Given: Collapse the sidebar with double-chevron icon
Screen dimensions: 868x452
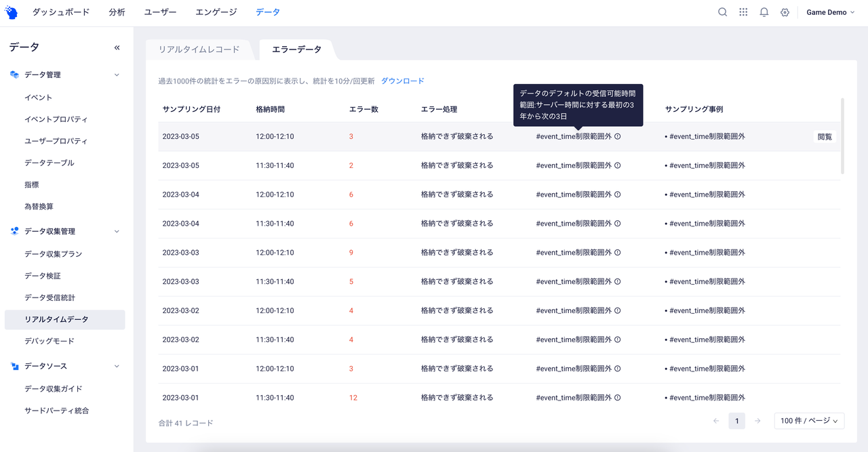Looking at the screenshot, I should tap(117, 47).
